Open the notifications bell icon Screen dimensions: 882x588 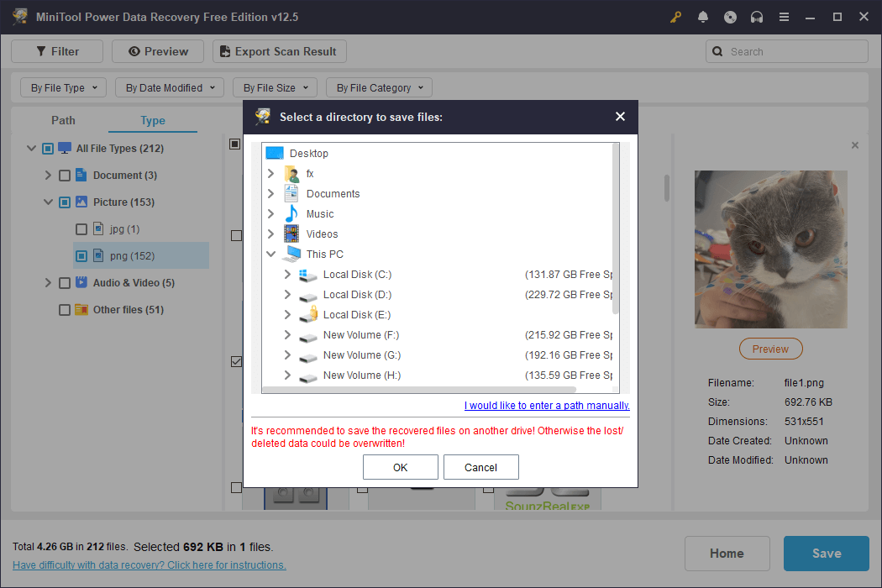pyautogui.click(x=702, y=17)
